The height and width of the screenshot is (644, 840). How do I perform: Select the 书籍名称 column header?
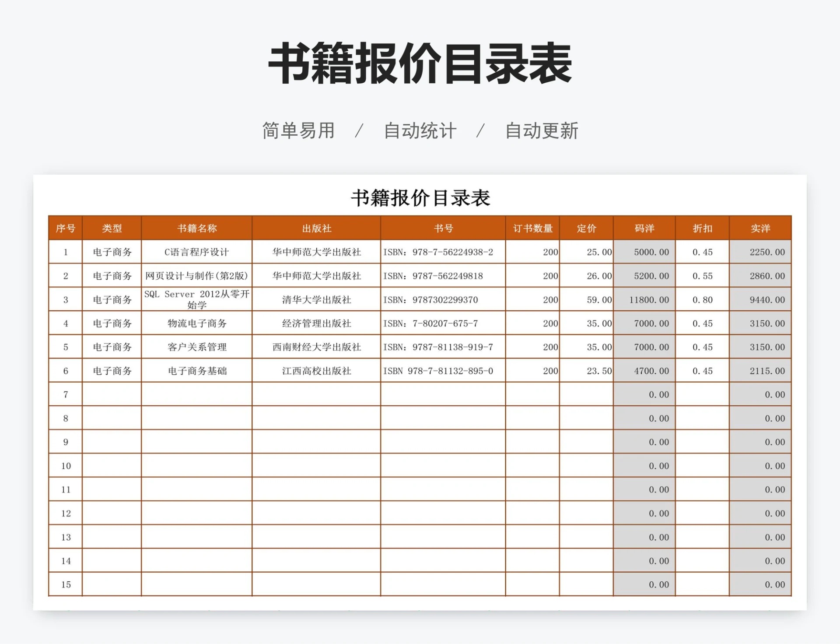196,228
